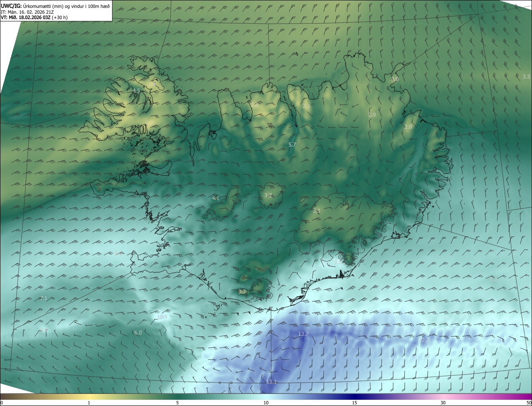Click the 2.8 value label
The height and width of the screenshot is (406, 532).
[x=408, y=127]
